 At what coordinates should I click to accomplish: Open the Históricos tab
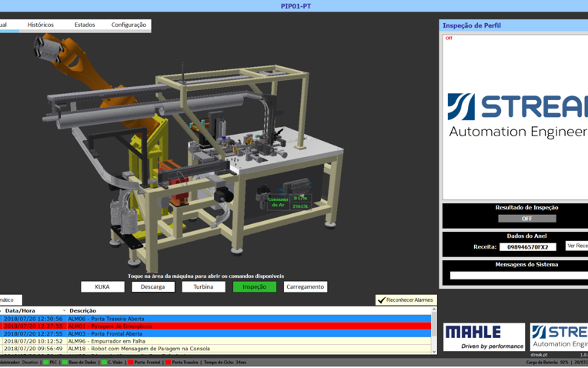(41, 25)
